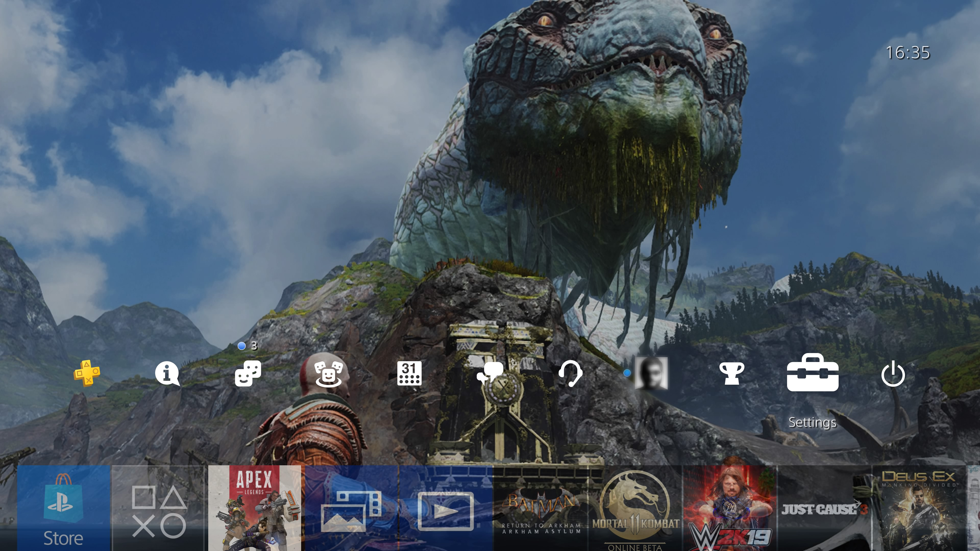980x551 pixels.
Task: Open the Events calendar icon
Action: click(x=409, y=373)
